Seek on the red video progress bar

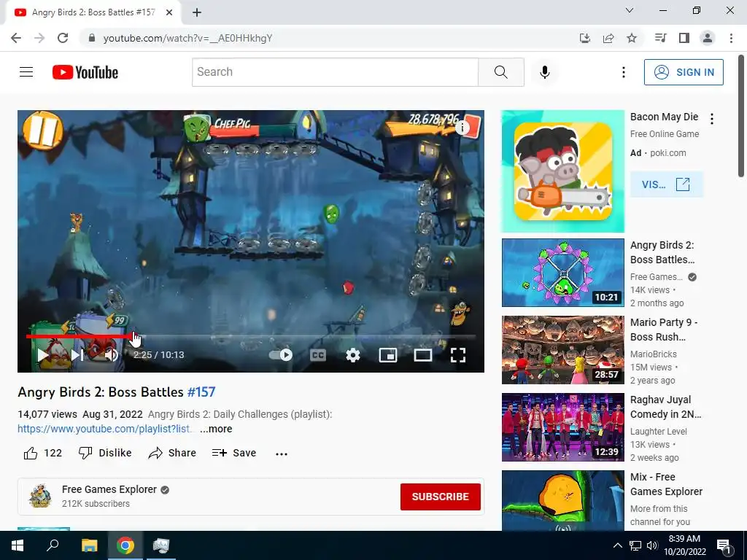[251, 336]
